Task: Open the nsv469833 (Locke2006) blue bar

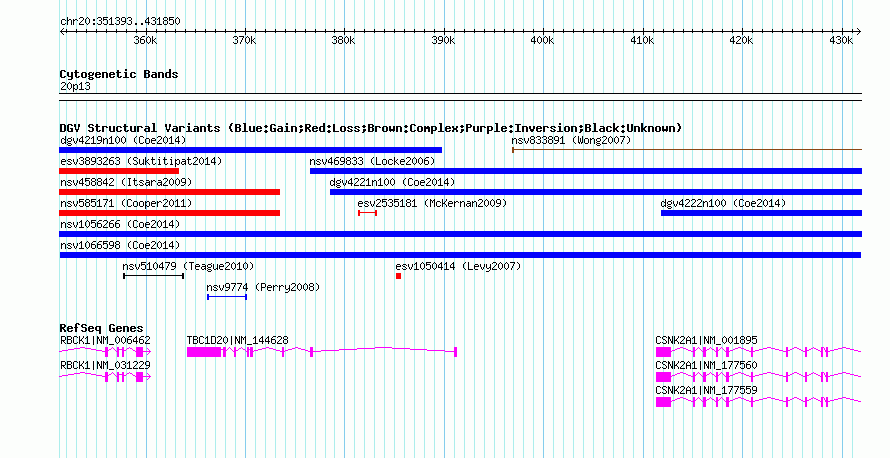Action: point(586,171)
